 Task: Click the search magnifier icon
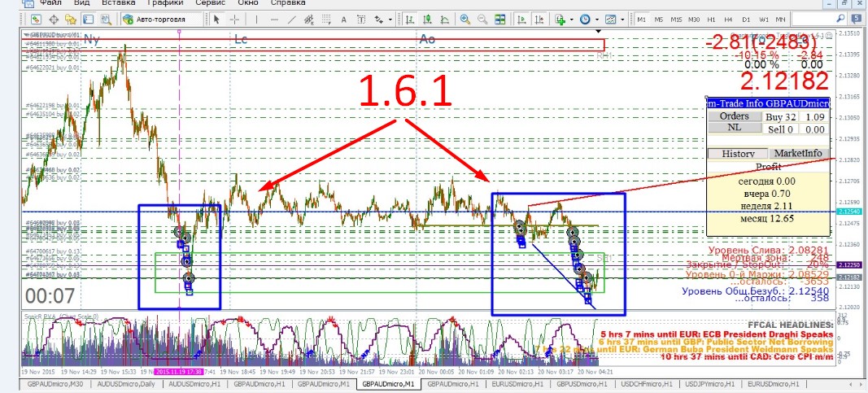(x=840, y=18)
